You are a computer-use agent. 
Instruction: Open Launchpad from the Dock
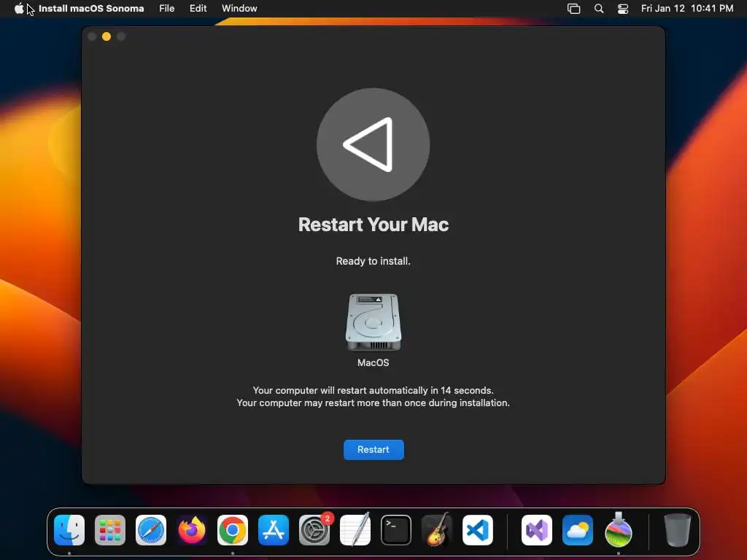(x=110, y=530)
